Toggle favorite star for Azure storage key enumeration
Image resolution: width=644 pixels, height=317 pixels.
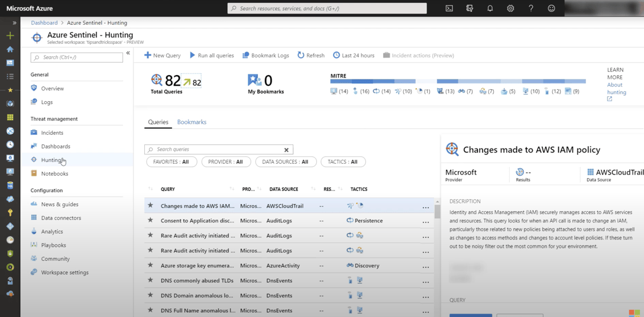click(x=150, y=266)
